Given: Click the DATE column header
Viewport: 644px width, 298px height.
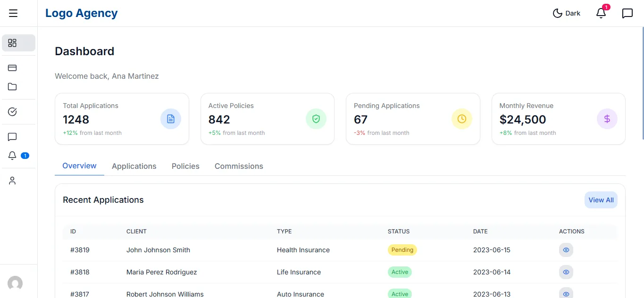Looking at the screenshot, I should coord(480,232).
